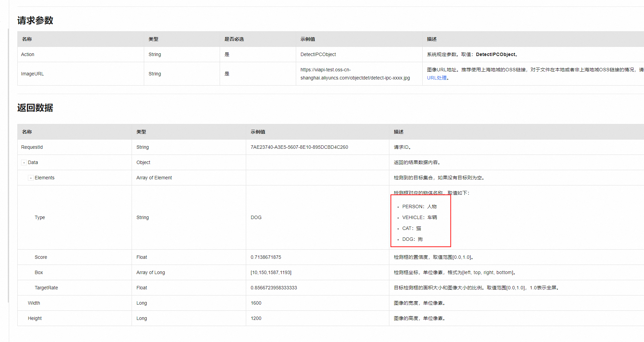Screen dimensions: 644x342
Task: Click the VEHICLE：车辆 list item
Action: [420, 217]
